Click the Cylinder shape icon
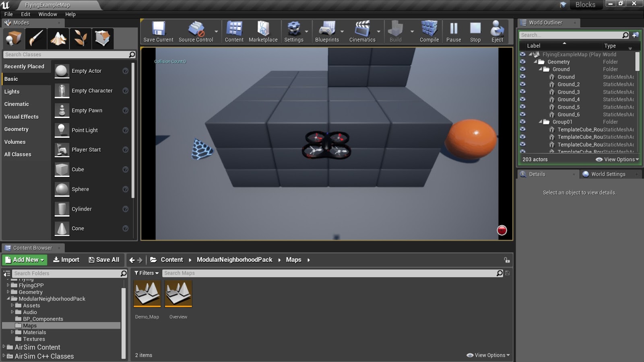644x362 pixels. (62, 209)
